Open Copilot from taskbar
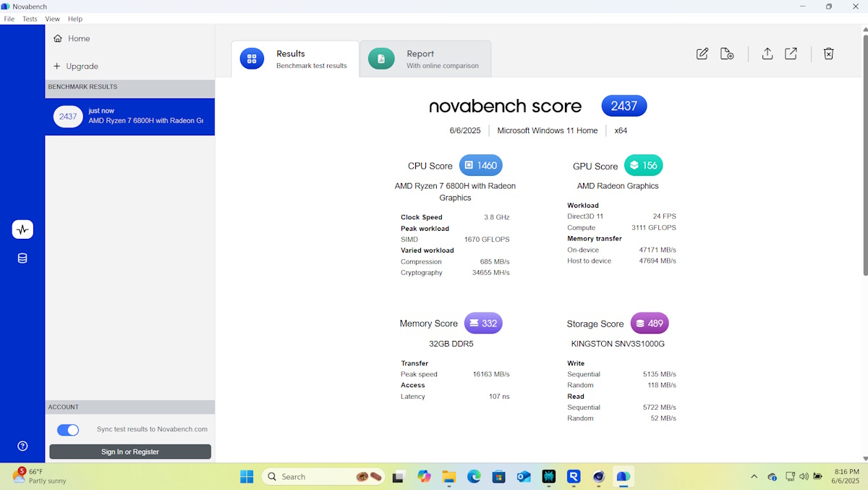Image resolution: width=868 pixels, height=490 pixels. [x=424, y=476]
